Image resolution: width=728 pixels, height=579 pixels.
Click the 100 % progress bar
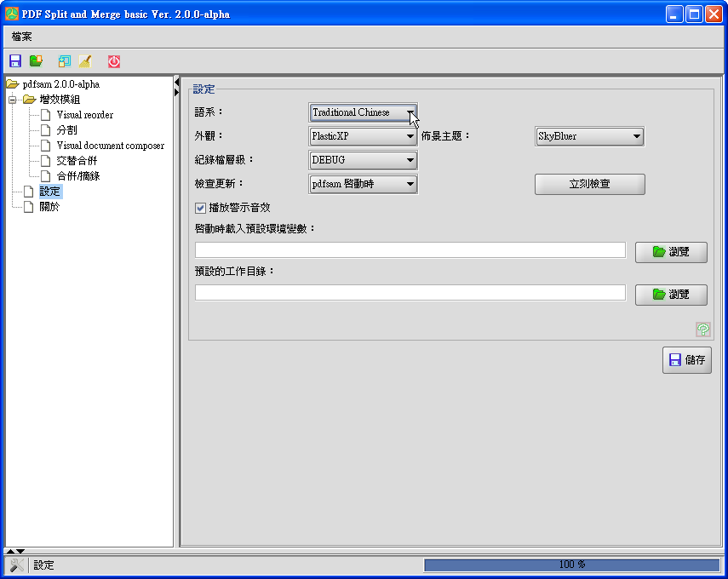coord(571,565)
